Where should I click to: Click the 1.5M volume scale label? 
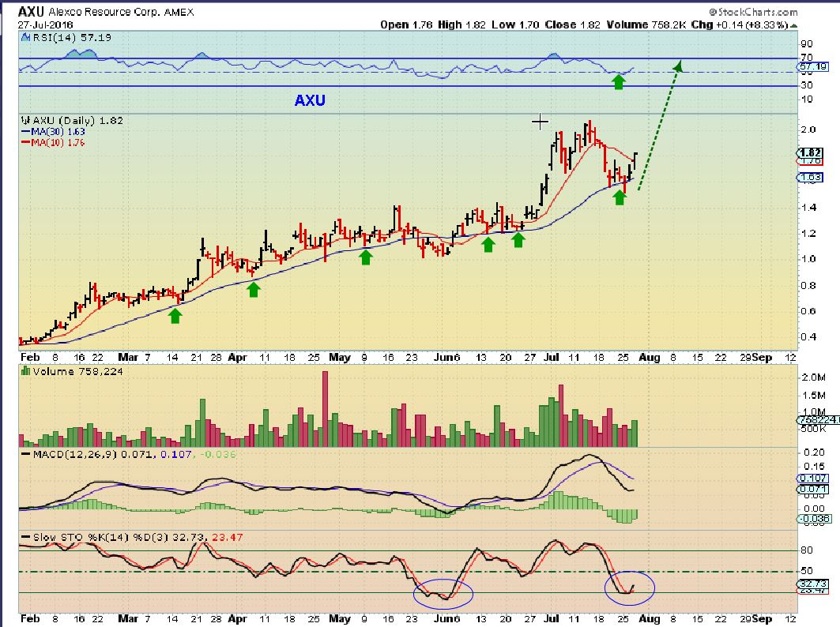click(812, 396)
